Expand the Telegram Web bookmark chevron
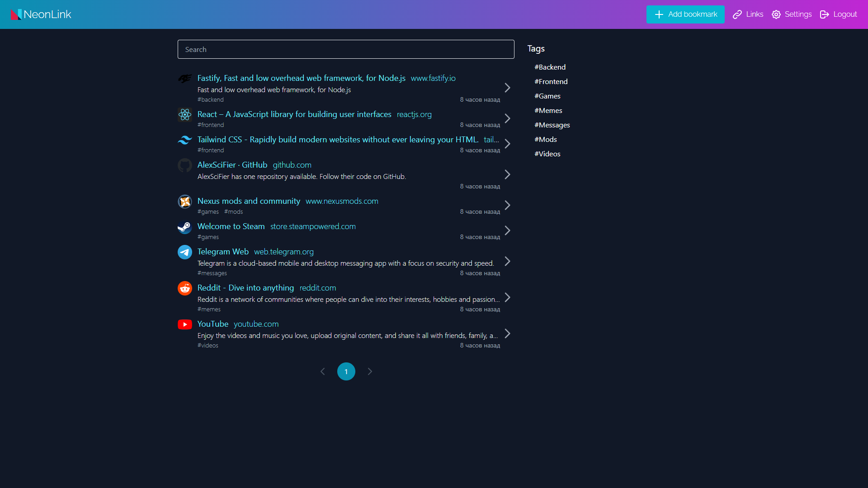868x488 pixels. coord(507,262)
